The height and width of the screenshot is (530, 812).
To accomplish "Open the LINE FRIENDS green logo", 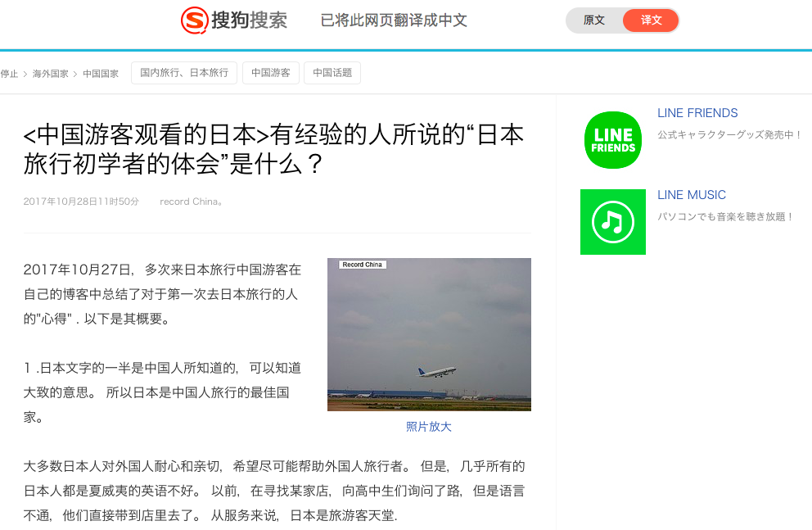I will pos(613,140).
